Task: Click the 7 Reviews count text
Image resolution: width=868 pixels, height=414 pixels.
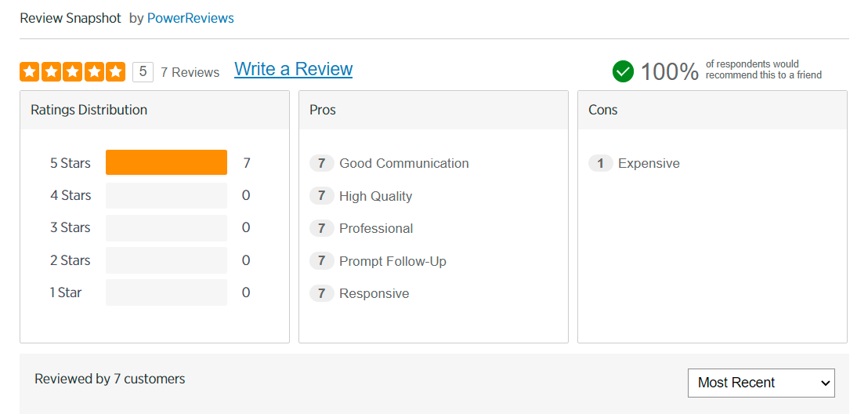Action: point(190,72)
